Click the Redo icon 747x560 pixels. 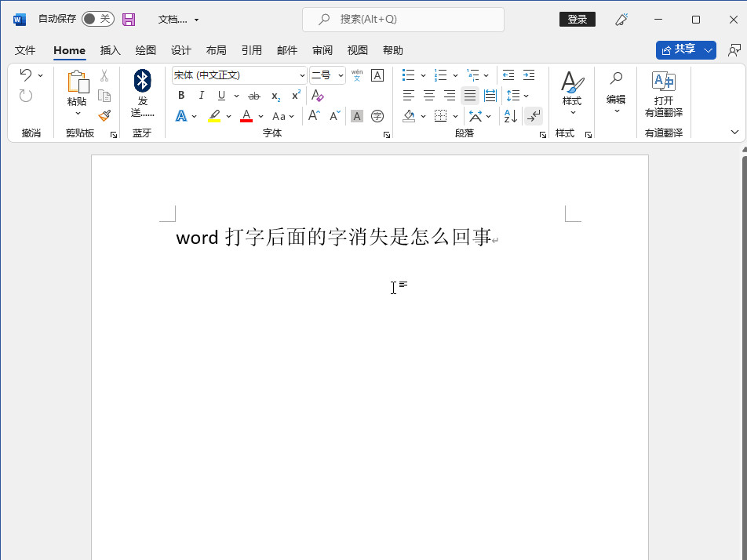point(26,96)
